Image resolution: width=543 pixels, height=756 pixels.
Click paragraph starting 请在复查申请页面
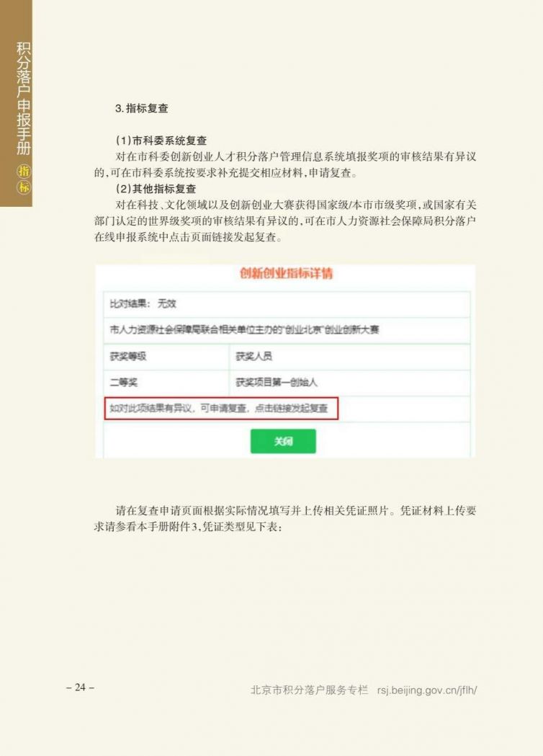tap(285, 518)
